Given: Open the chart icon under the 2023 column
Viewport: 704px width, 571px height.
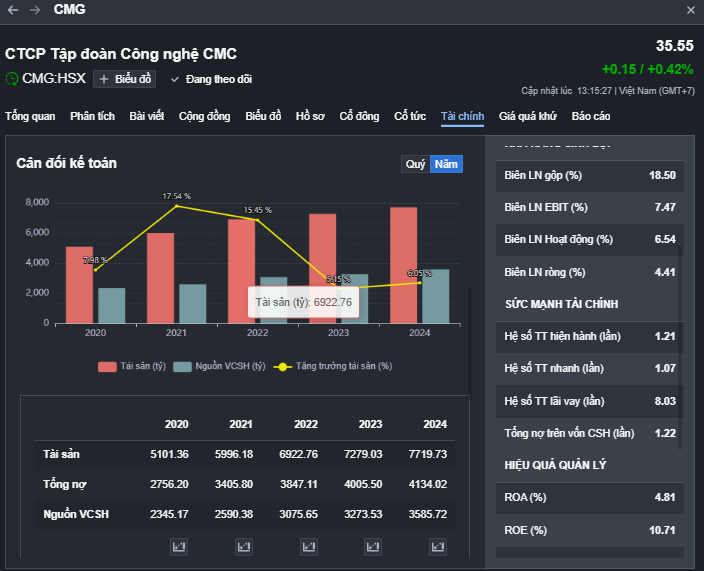Looking at the screenshot, I should click(x=373, y=546).
